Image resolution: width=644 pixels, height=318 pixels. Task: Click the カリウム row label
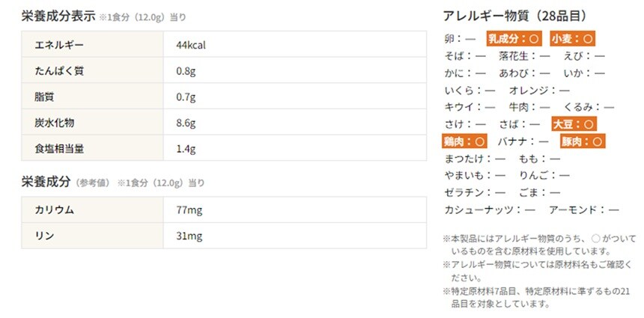click(55, 210)
